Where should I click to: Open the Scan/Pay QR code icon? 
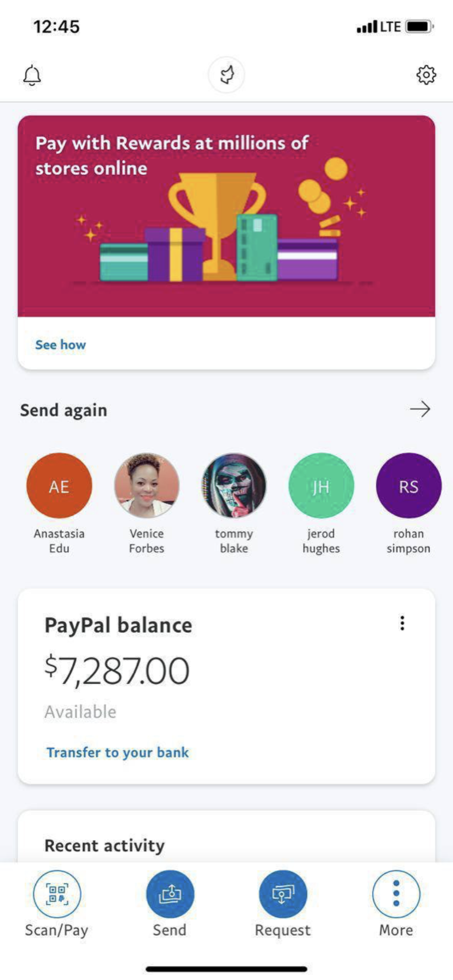point(57,894)
